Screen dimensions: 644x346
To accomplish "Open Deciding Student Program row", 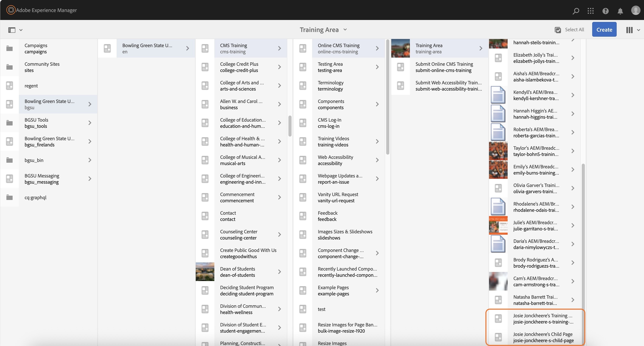I will [x=241, y=291].
